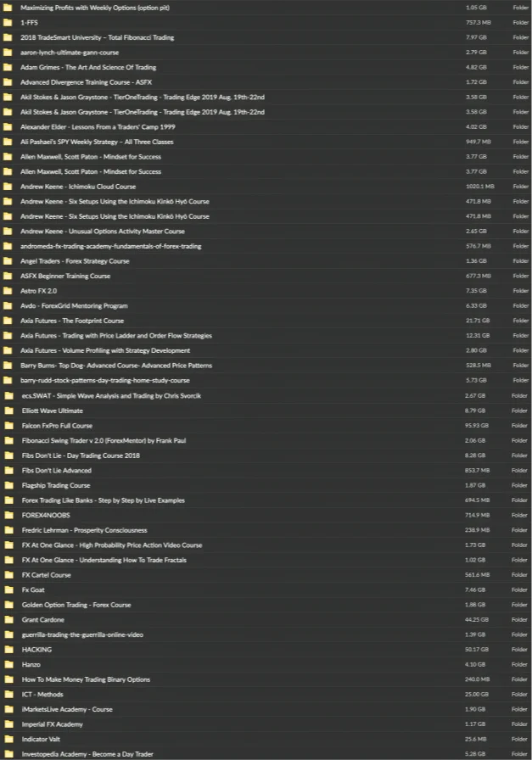Click the folder icon next to HACKING
Viewport: 532px width, 760px height.
(x=8, y=650)
